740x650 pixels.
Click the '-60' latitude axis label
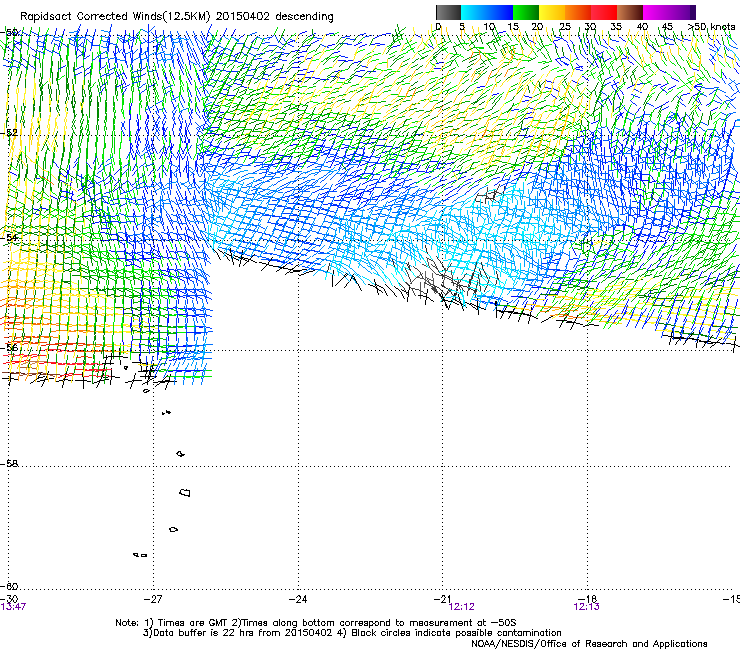(9, 586)
